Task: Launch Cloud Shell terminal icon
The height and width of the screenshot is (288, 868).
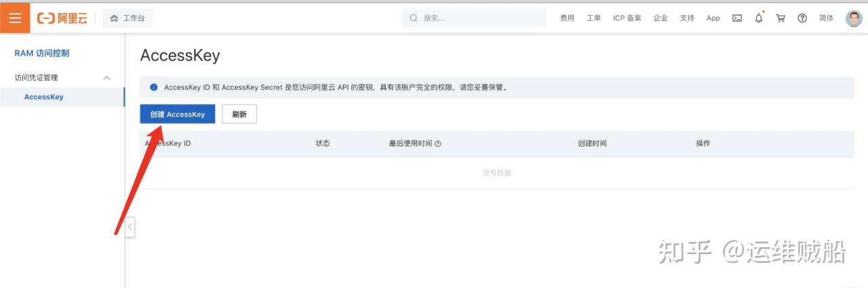Action: 737,18
